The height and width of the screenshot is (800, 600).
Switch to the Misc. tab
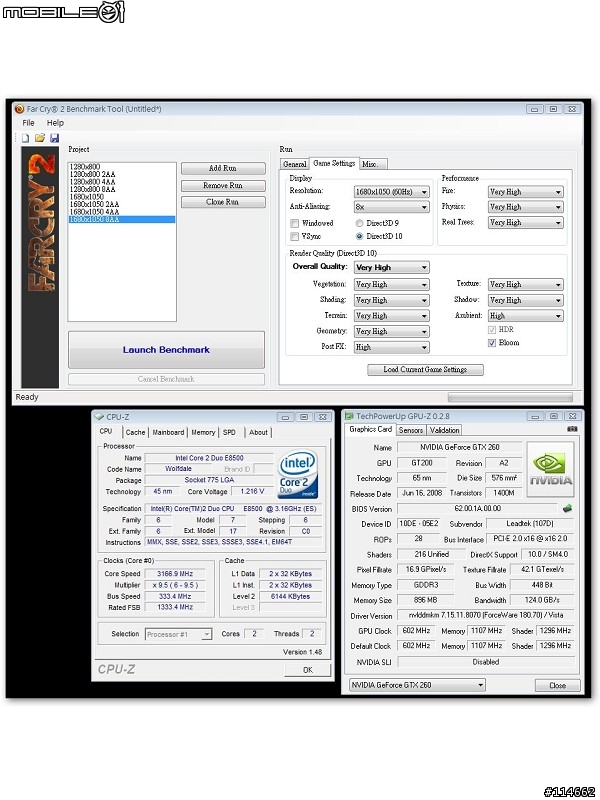(373, 164)
